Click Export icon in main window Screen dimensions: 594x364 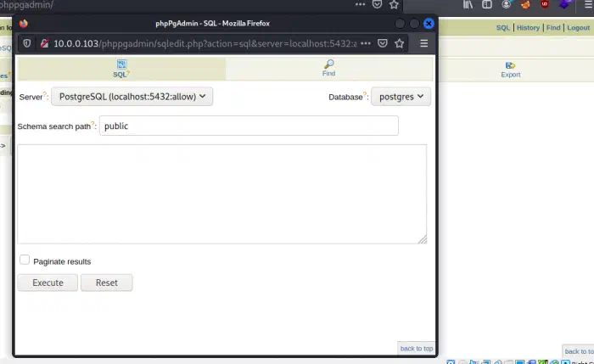pos(511,66)
